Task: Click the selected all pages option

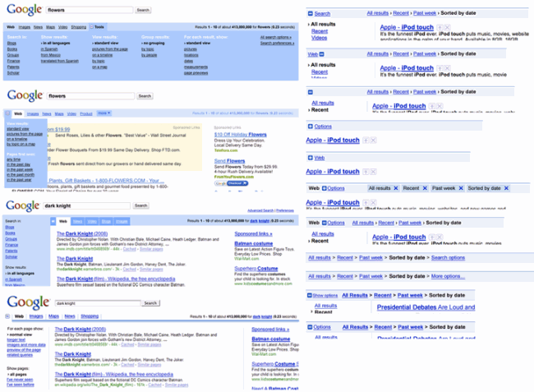Action: point(17,374)
